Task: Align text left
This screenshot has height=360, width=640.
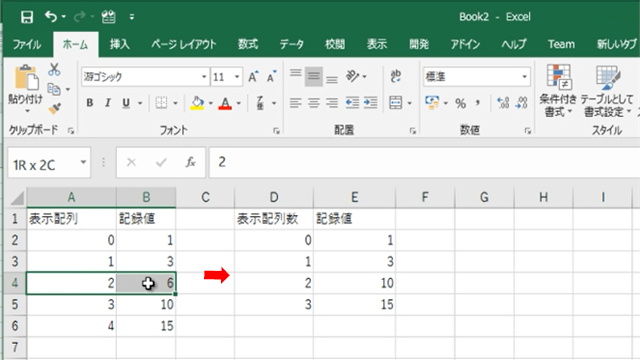Action: [x=296, y=103]
